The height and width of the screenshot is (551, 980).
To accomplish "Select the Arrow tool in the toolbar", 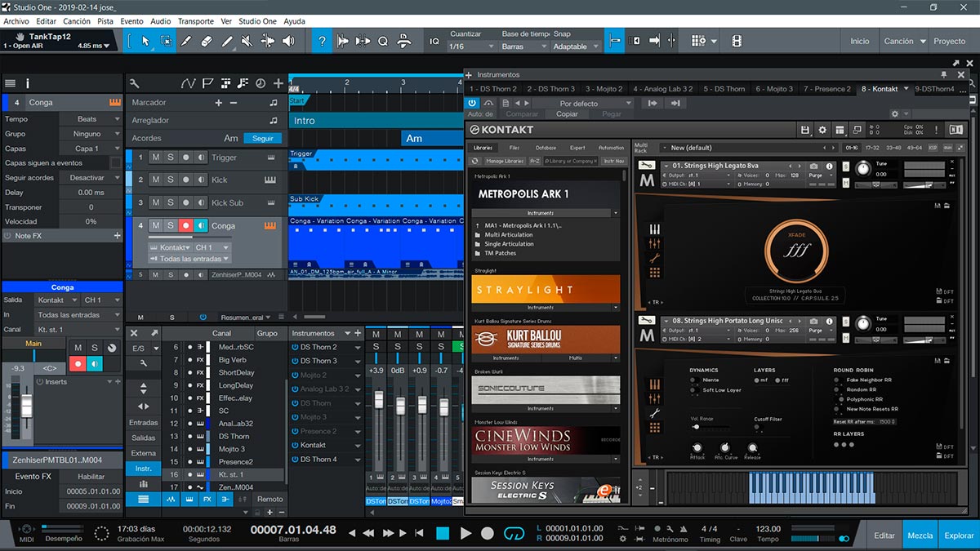I will point(145,41).
